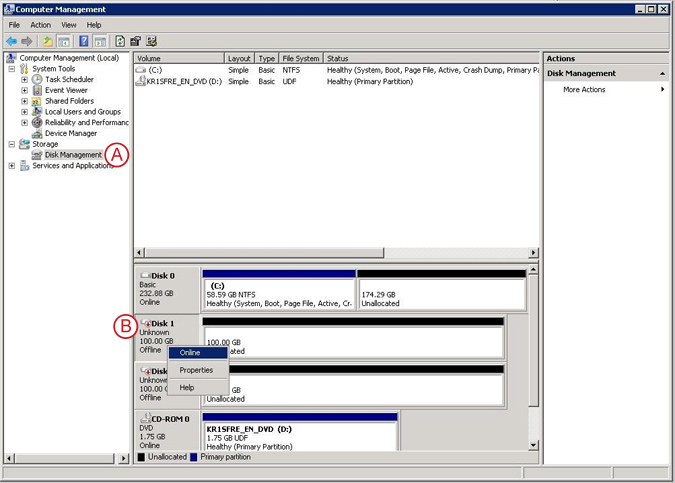Click the Properties toolbar icon

tap(137, 41)
